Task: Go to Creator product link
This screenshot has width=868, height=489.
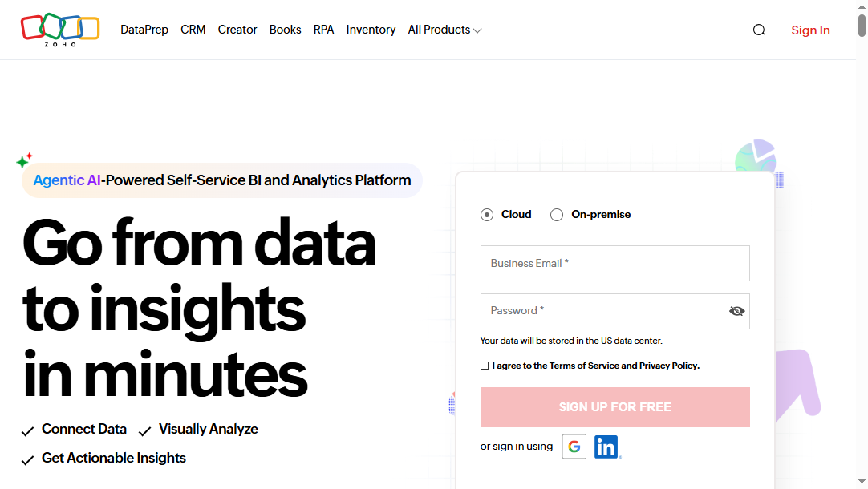Action: (237, 30)
